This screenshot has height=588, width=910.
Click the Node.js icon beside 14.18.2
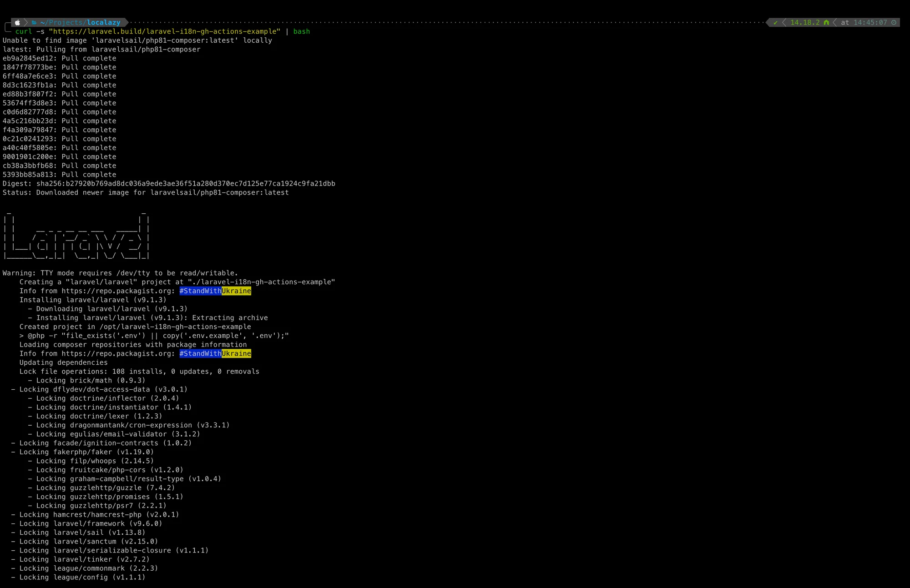(826, 22)
